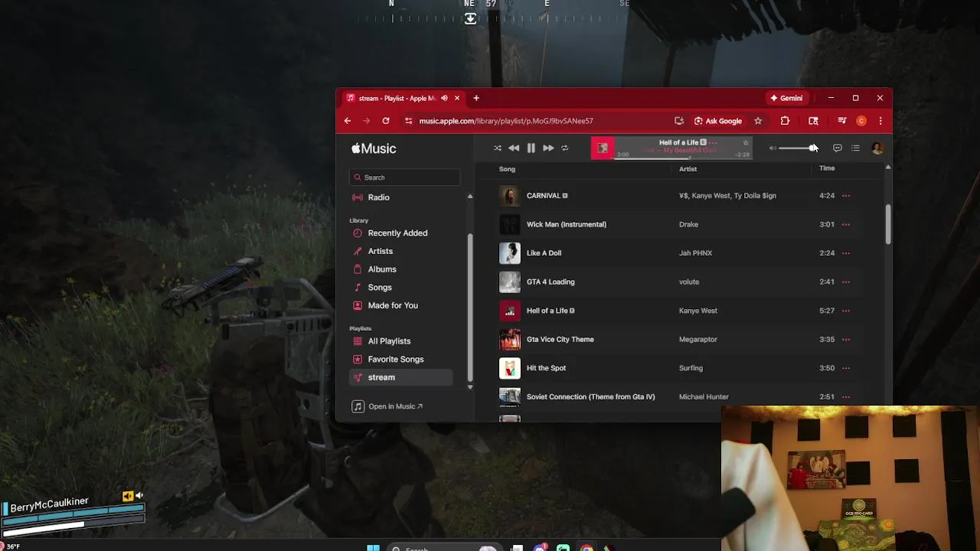Image resolution: width=980 pixels, height=551 pixels.
Task: Click the song title GTA 4 Loading
Action: (x=550, y=282)
